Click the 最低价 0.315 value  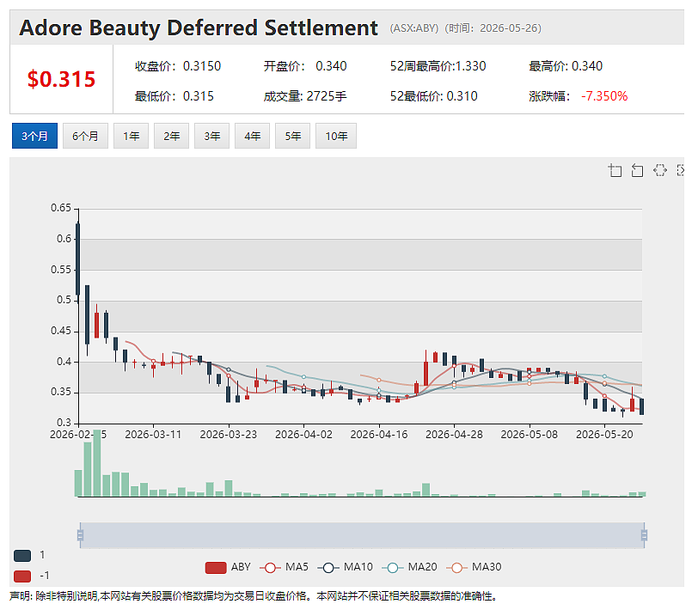click(198, 96)
